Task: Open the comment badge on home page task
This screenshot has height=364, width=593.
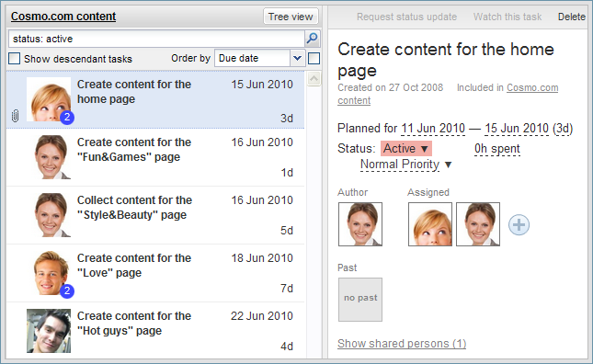Action: click(x=67, y=117)
